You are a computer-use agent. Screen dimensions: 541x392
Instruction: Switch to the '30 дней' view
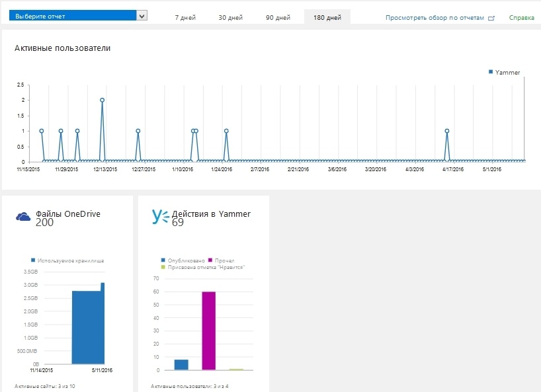231,18
